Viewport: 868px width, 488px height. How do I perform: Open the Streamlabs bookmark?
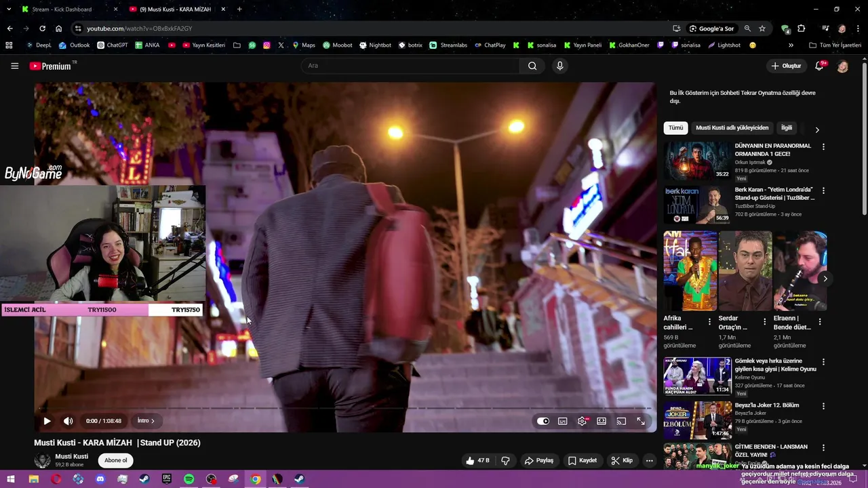tap(448, 45)
